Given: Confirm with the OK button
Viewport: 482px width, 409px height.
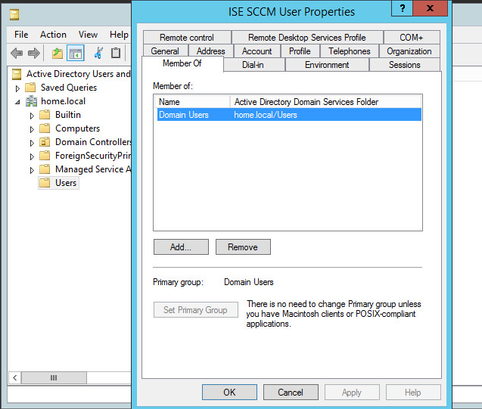Looking at the screenshot, I should (x=229, y=392).
